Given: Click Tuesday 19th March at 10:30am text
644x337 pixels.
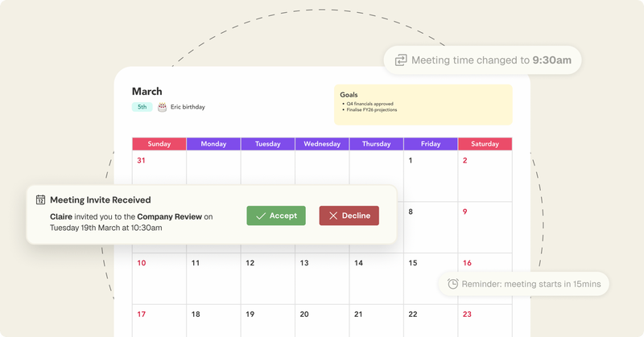Looking at the screenshot, I should [x=106, y=228].
